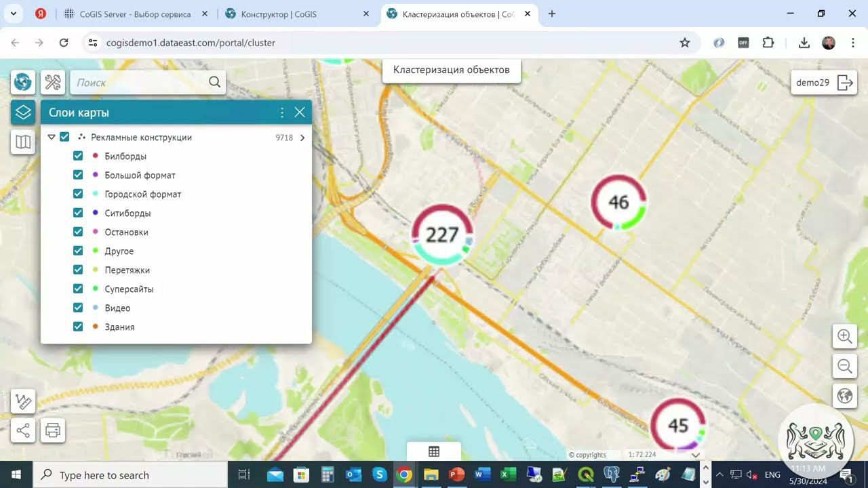Screen dimensions: 868x488
Task: View site information icon in address bar
Action: 93,43
